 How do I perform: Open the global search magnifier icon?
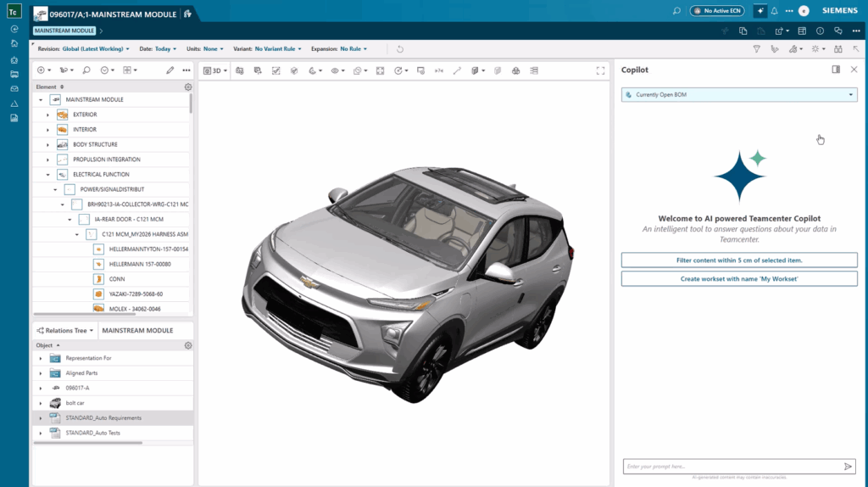676,11
